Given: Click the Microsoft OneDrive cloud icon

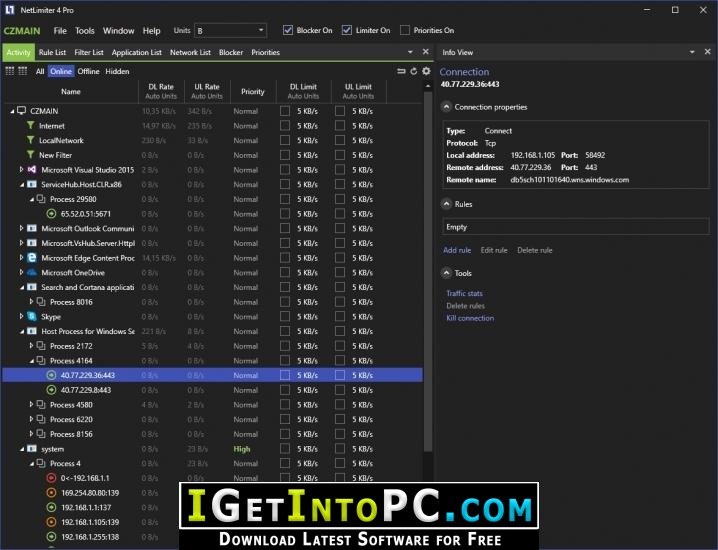Looking at the screenshot, I should 32,272.
